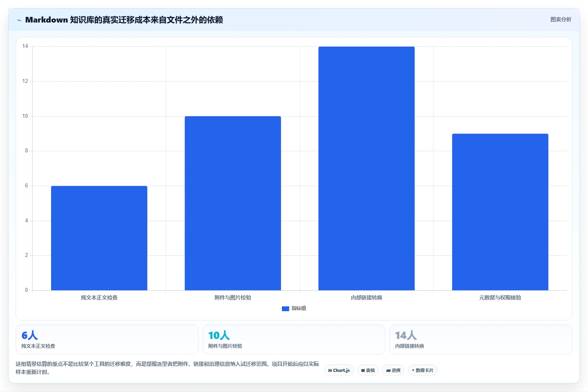The height and width of the screenshot is (392, 588).
Task: Click the 指标值 legend label
Action: 299,308
